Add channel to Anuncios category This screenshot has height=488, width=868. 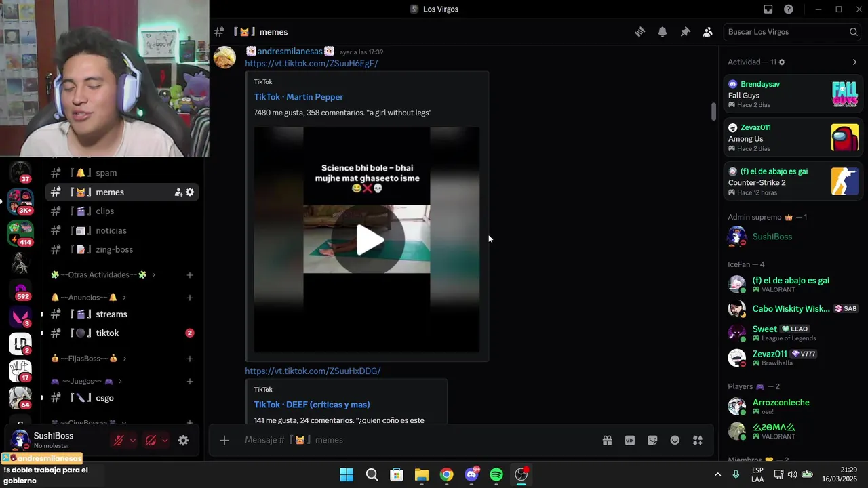click(190, 298)
